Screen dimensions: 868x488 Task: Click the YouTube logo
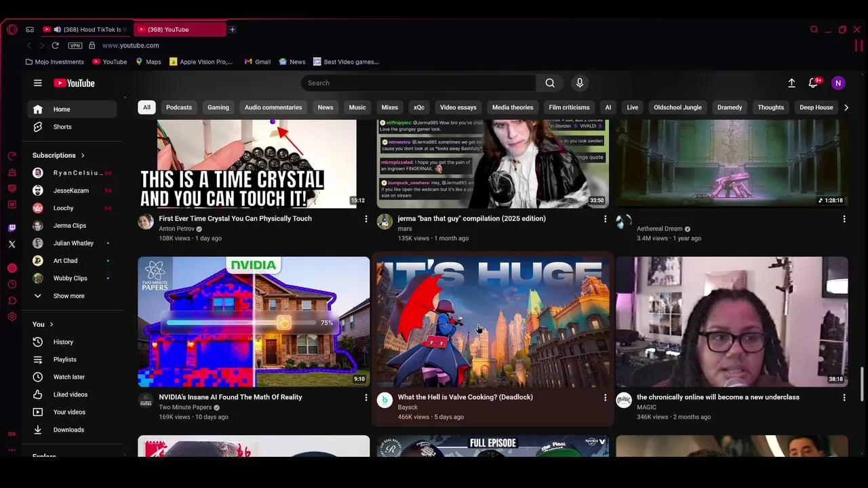point(74,83)
